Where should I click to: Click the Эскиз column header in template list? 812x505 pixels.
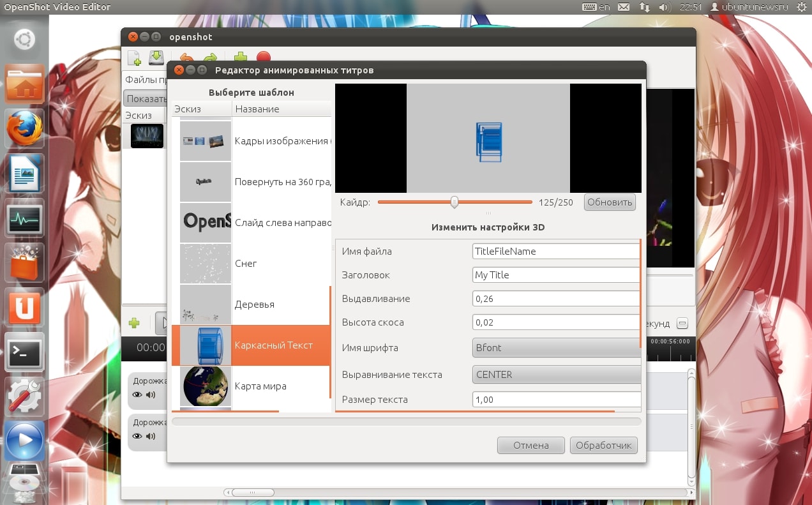pyautogui.click(x=201, y=109)
